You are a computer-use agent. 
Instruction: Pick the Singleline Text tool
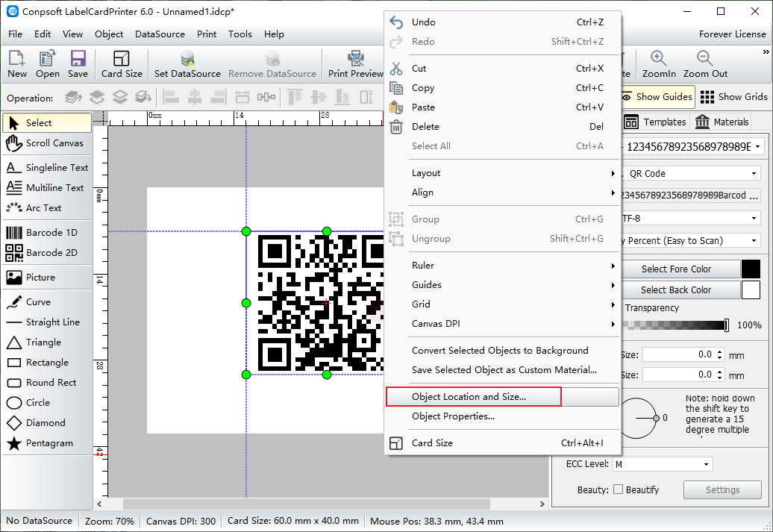[x=47, y=168]
